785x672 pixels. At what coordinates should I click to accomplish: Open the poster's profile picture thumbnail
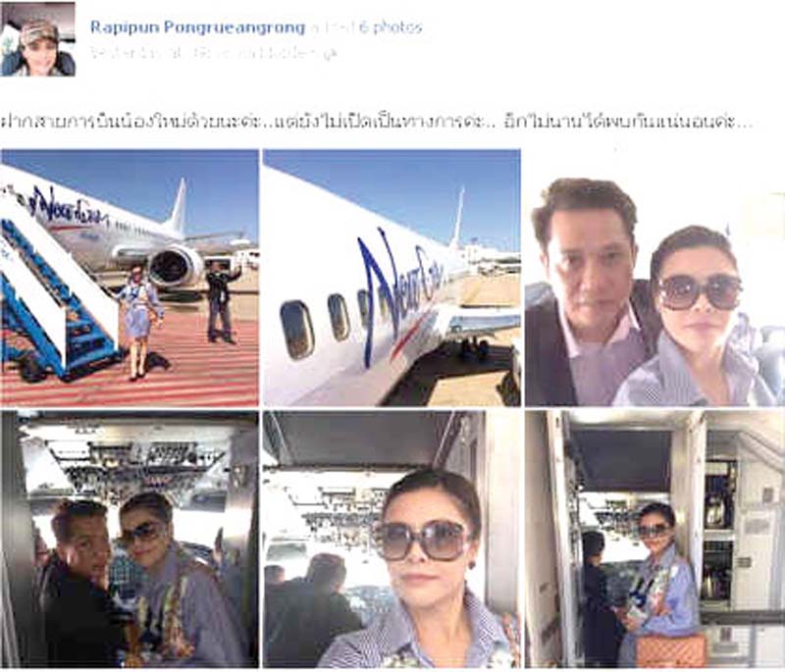pos(38,39)
